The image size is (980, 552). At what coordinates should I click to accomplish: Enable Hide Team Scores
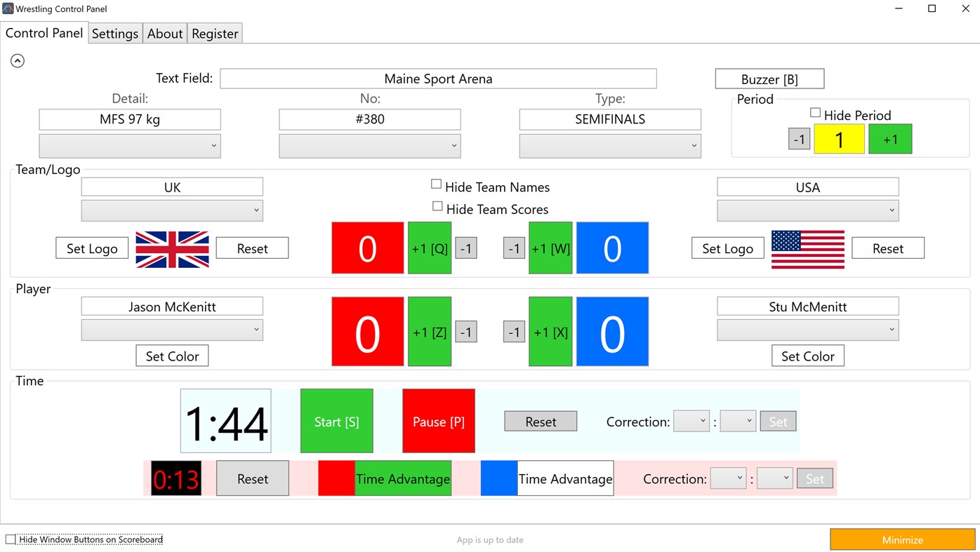[x=437, y=206]
